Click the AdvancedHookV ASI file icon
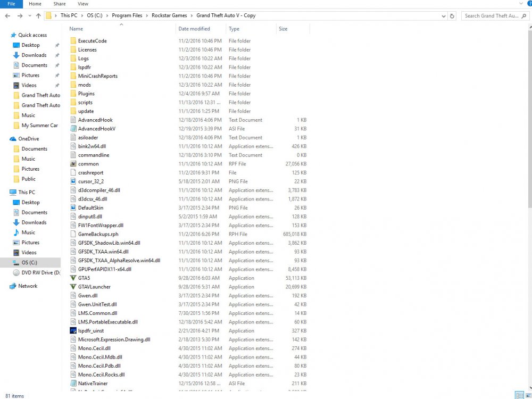The image size is (532, 399). 73,129
